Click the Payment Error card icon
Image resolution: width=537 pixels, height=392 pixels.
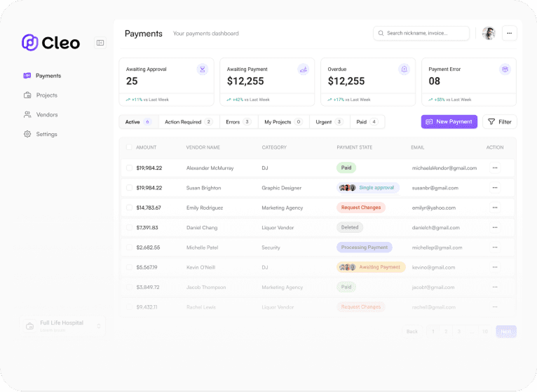(x=505, y=69)
